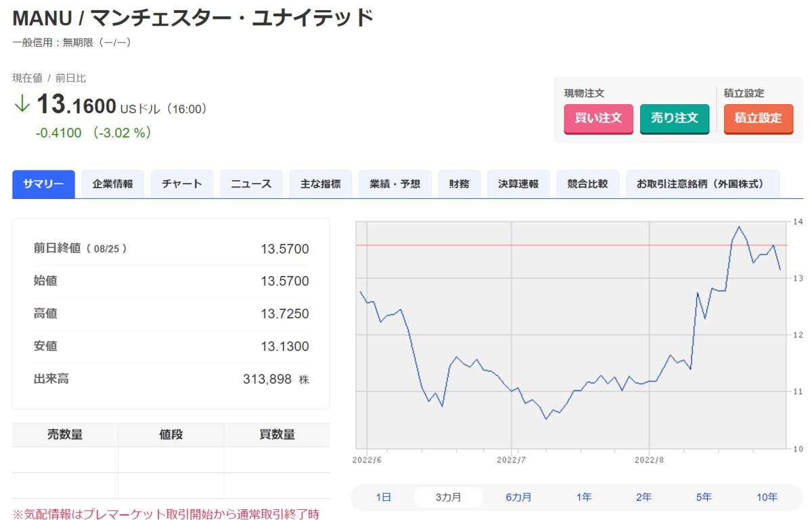Open the お取引注意銘柄（外国株式） tab
The image size is (812, 520).
point(703,184)
